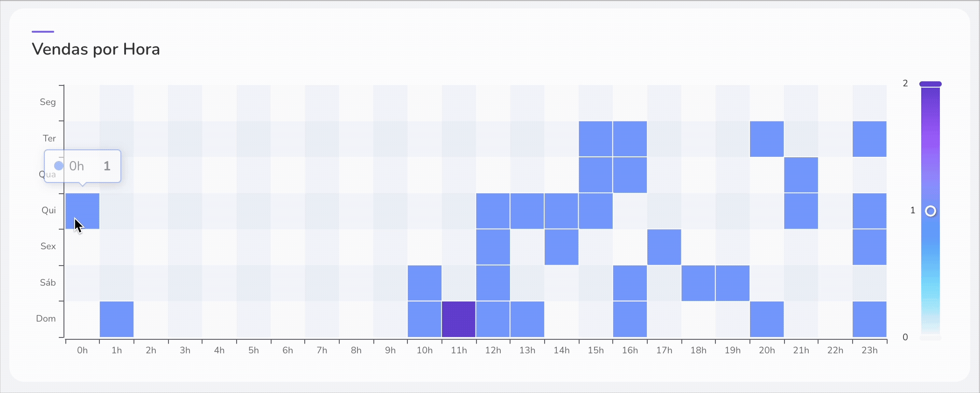The height and width of the screenshot is (393, 980).
Task: Click the 22h hour axis label
Action: click(x=835, y=351)
